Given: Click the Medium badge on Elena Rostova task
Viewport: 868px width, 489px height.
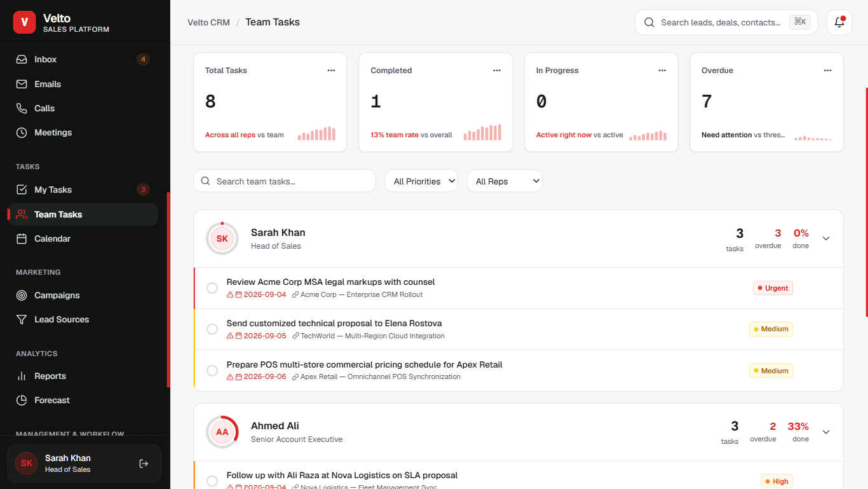Looking at the screenshot, I should [x=771, y=329].
